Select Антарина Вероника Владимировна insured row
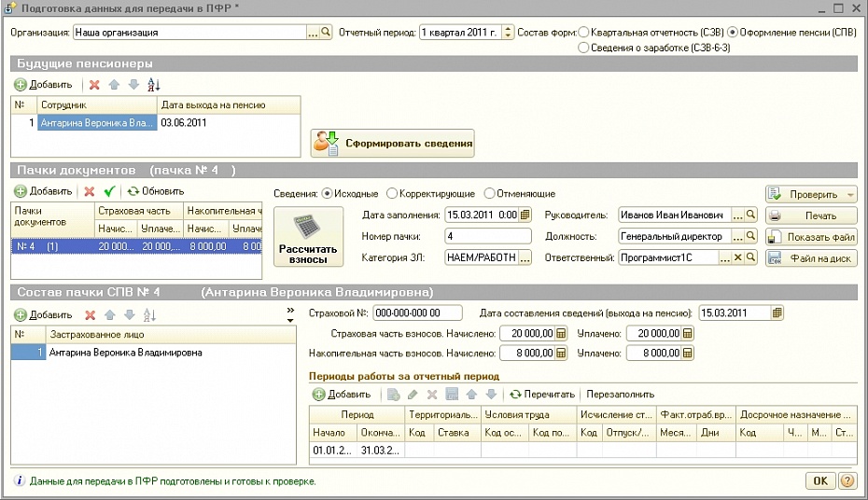Screen dimensions: 868x500 tap(153, 353)
